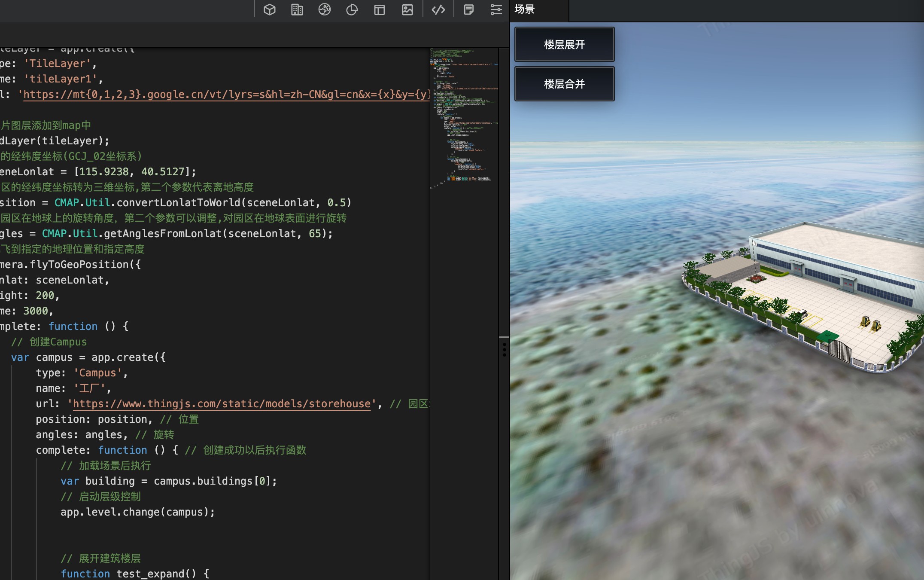Click the text 'app.level.change(campus);'
The width and height of the screenshot is (924, 580).
coord(137,512)
